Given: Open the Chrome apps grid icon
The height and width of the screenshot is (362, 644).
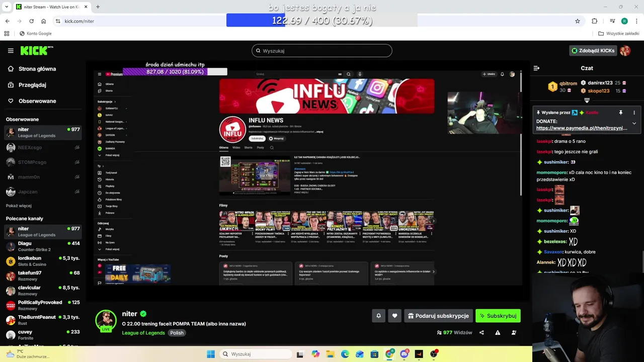Looking at the screenshot, I should (x=7, y=34).
